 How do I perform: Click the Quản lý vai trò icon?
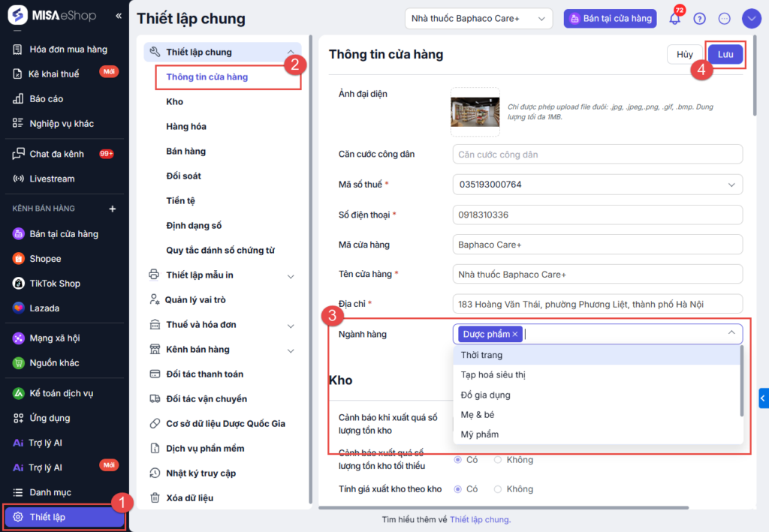coord(155,299)
